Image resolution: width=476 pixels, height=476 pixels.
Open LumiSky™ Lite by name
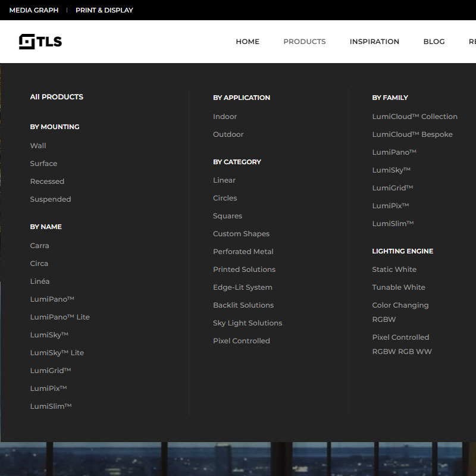click(57, 353)
